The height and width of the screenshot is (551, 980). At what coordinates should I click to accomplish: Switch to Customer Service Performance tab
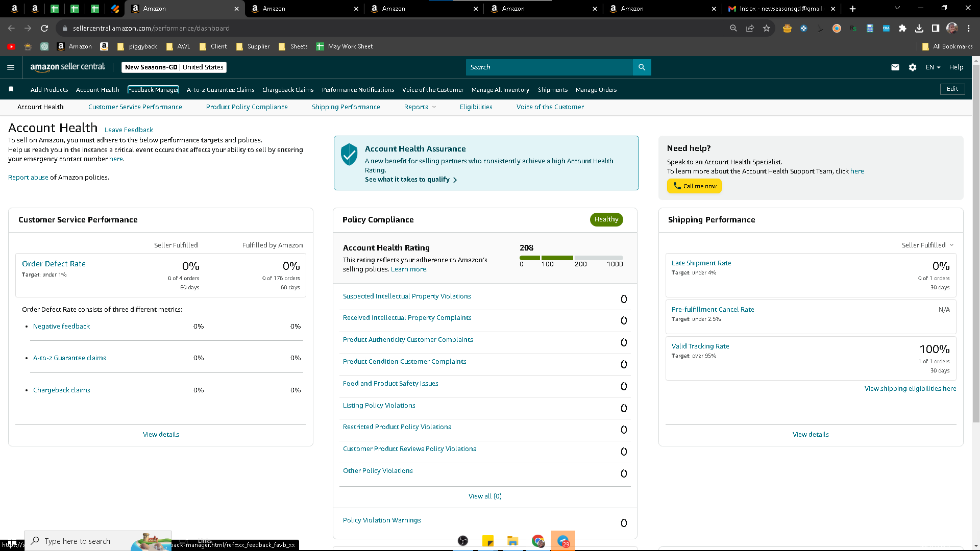135,107
